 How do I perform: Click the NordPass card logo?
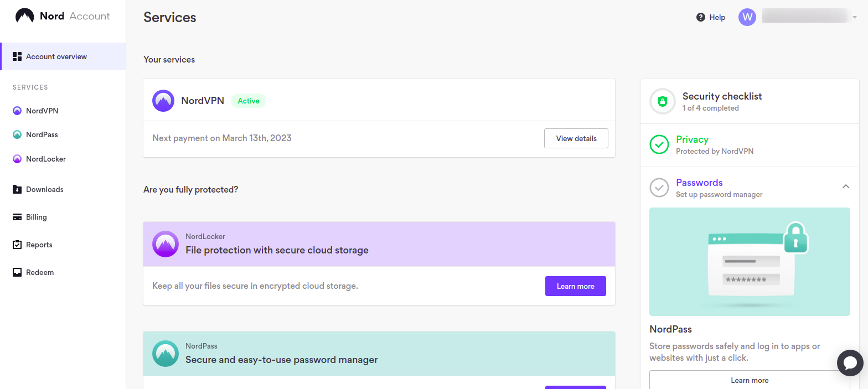tap(166, 354)
